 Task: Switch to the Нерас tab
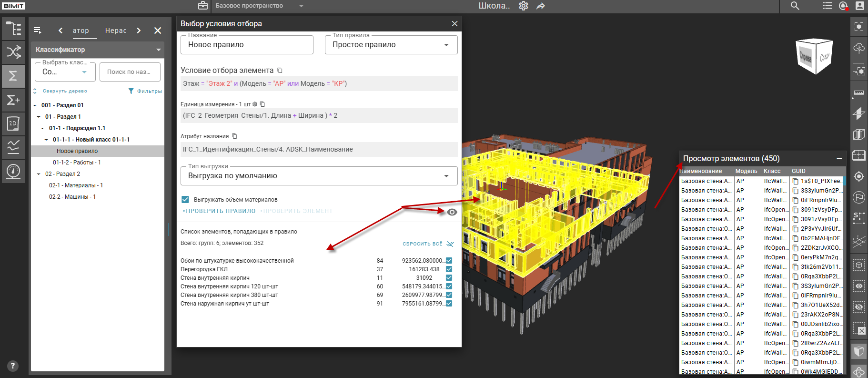(x=116, y=31)
